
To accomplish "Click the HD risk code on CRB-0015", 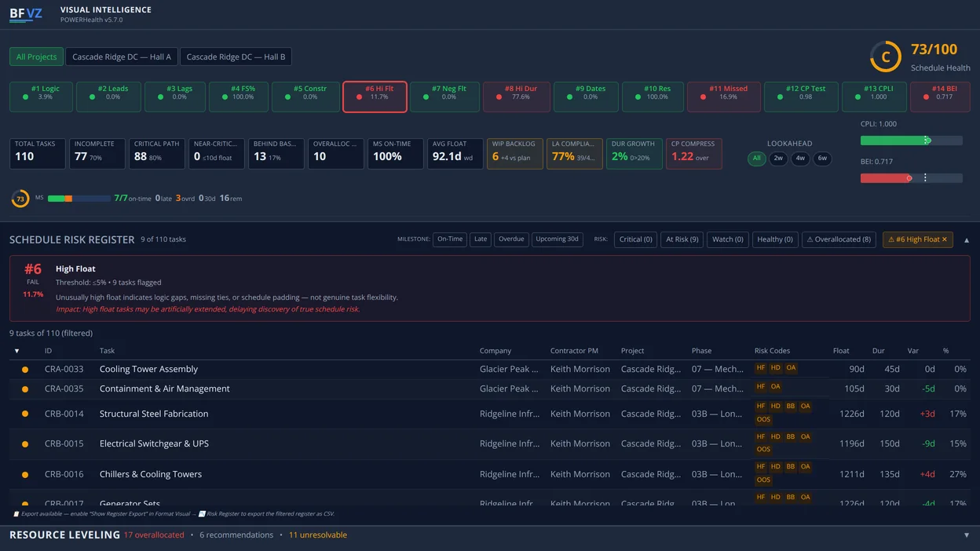I will coord(775,437).
